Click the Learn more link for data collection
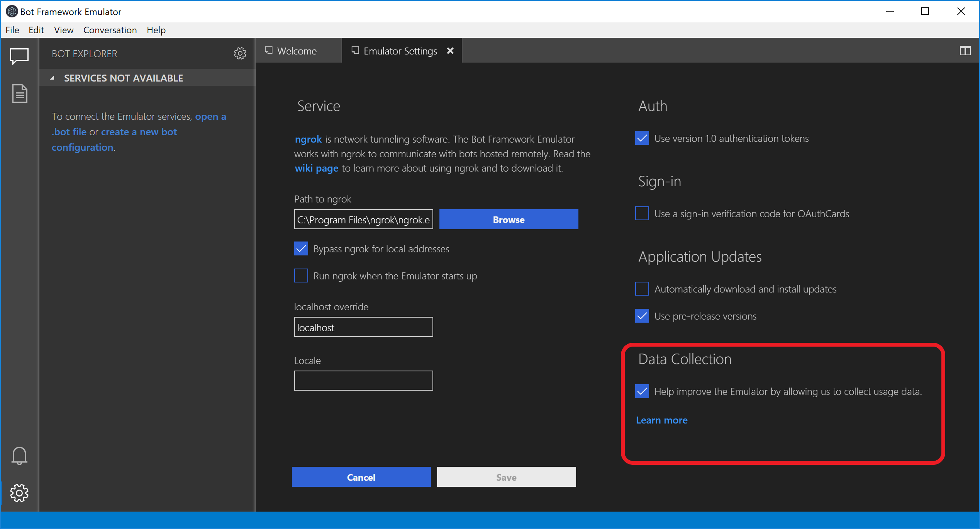This screenshot has height=529, width=980. pyautogui.click(x=661, y=420)
